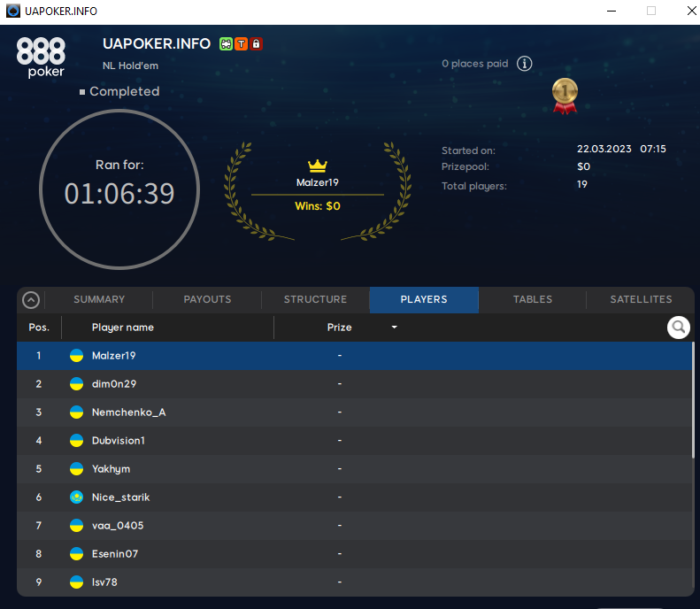The width and height of the screenshot is (700, 609).
Task: Click Nice_starik's Kazakhstan flag
Action: pos(76,497)
